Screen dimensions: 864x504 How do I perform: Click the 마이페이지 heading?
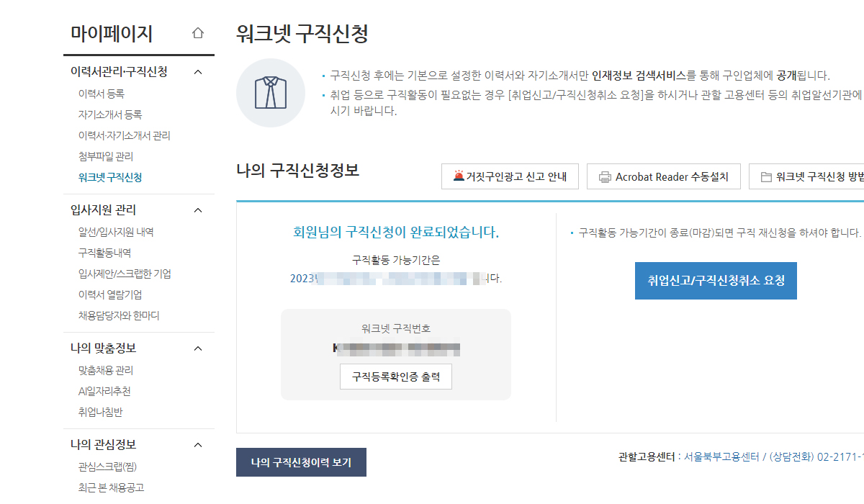pyautogui.click(x=112, y=33)
